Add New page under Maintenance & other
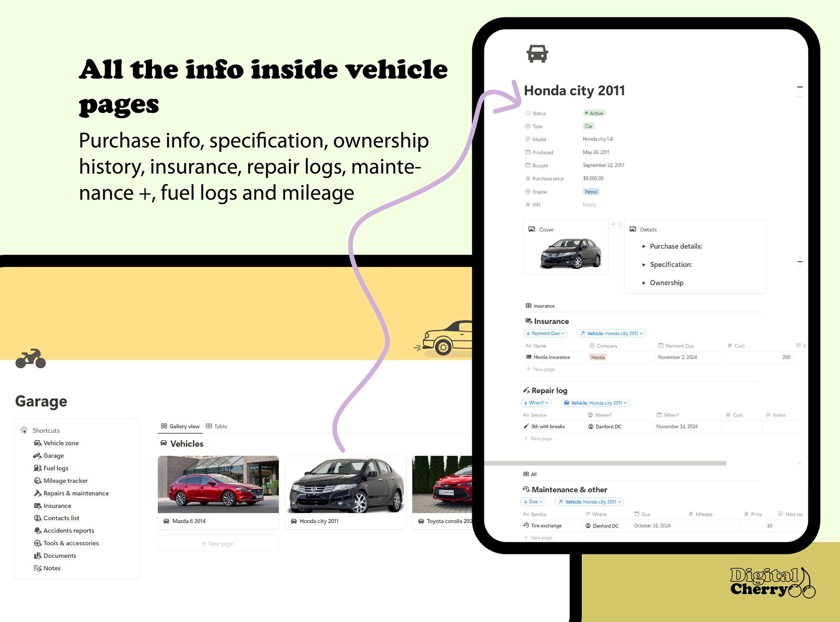Screen dimensions: 840x622 [538, 537]
